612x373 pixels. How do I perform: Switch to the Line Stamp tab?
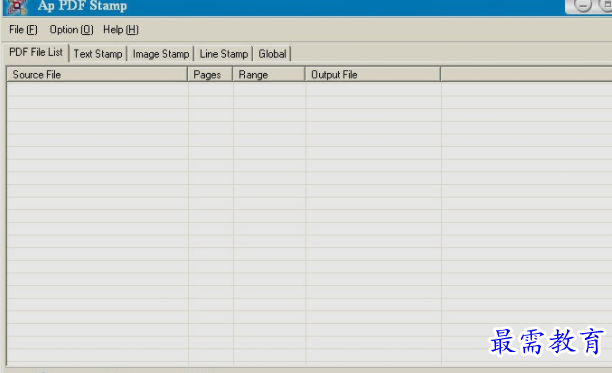[224, 54]
